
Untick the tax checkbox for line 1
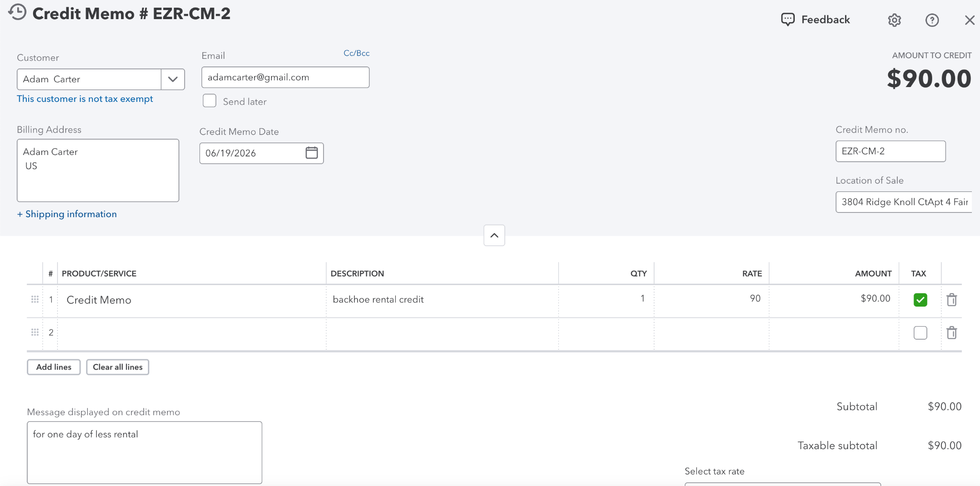[x=920, y=299]
